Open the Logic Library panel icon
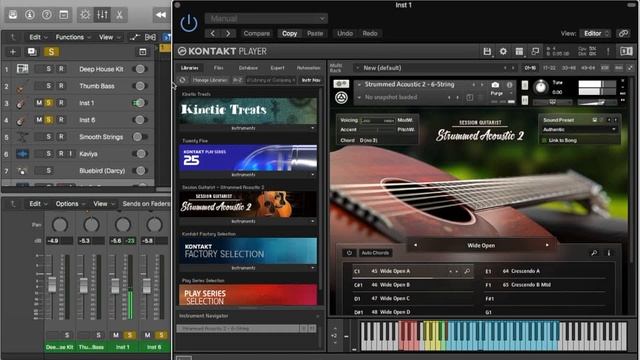The image size is (640, 360). (13, 15)
